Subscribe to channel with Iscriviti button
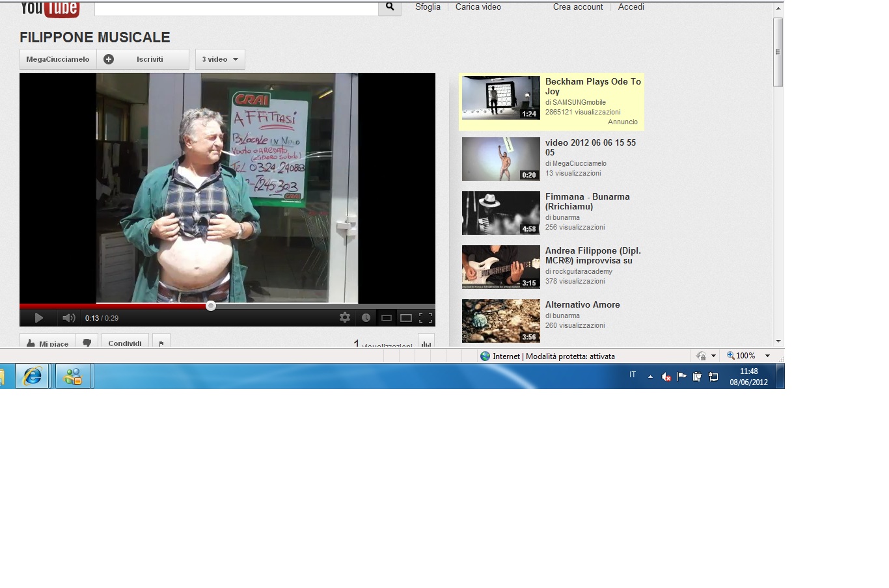The width and height of the screenshot is (889, 588). [143, 59]
